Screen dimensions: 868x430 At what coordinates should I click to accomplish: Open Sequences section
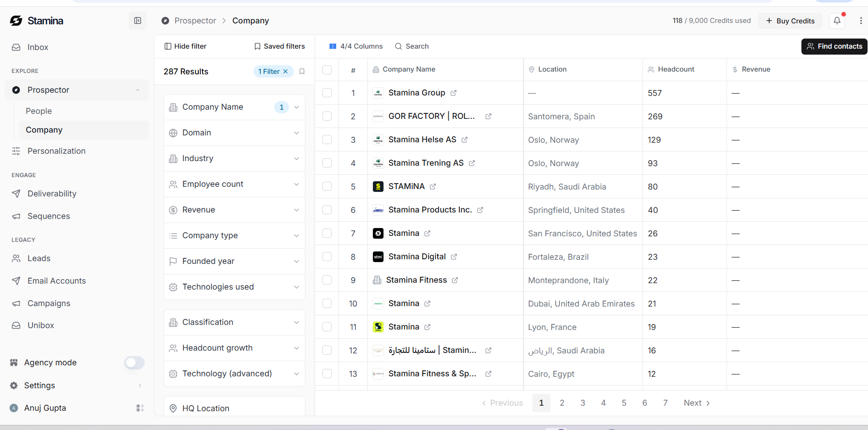(77, 216)
